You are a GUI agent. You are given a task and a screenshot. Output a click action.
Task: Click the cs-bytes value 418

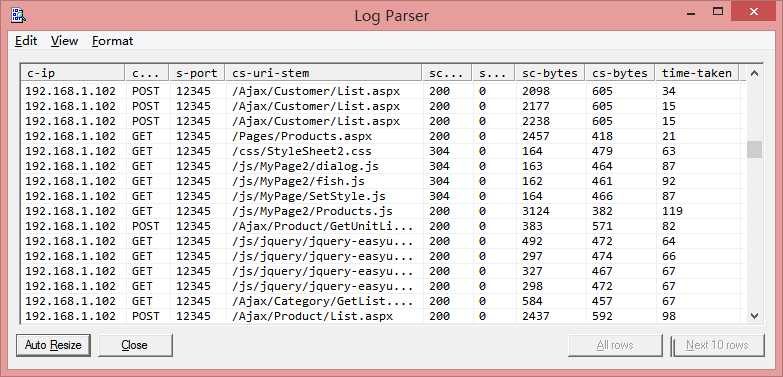pos(602,136)
